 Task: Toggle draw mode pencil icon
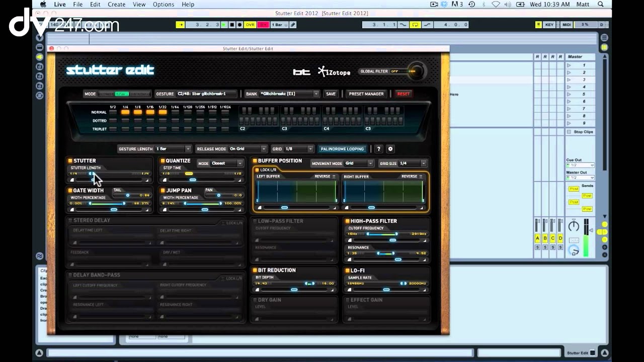point(293,25)
